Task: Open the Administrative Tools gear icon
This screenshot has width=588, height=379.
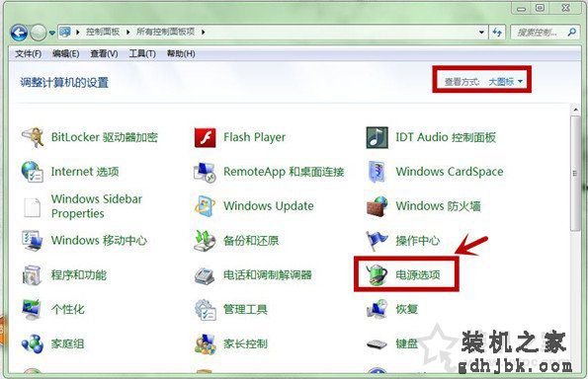Action: click(205, 309)
